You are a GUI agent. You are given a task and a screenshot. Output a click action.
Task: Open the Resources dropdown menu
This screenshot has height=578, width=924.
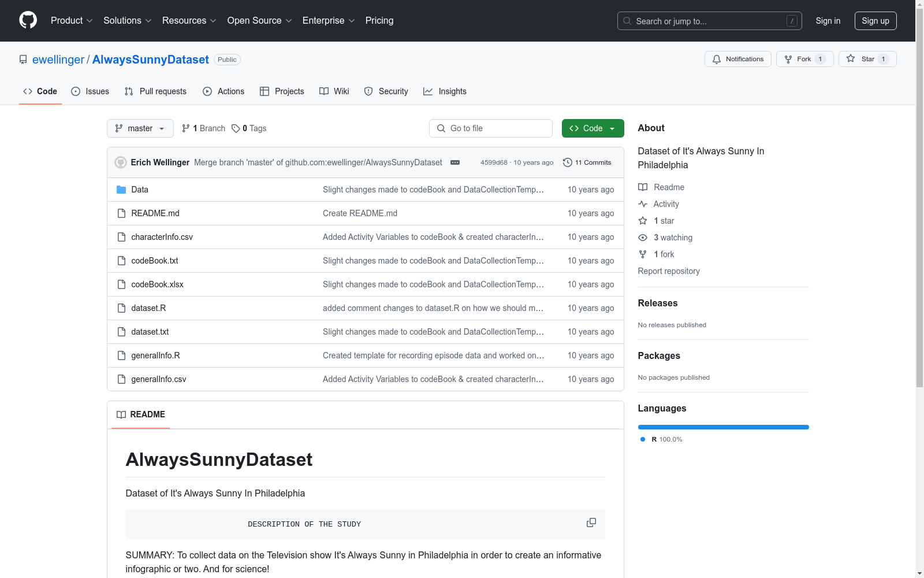pyautogui.click(x=189, y=21)
